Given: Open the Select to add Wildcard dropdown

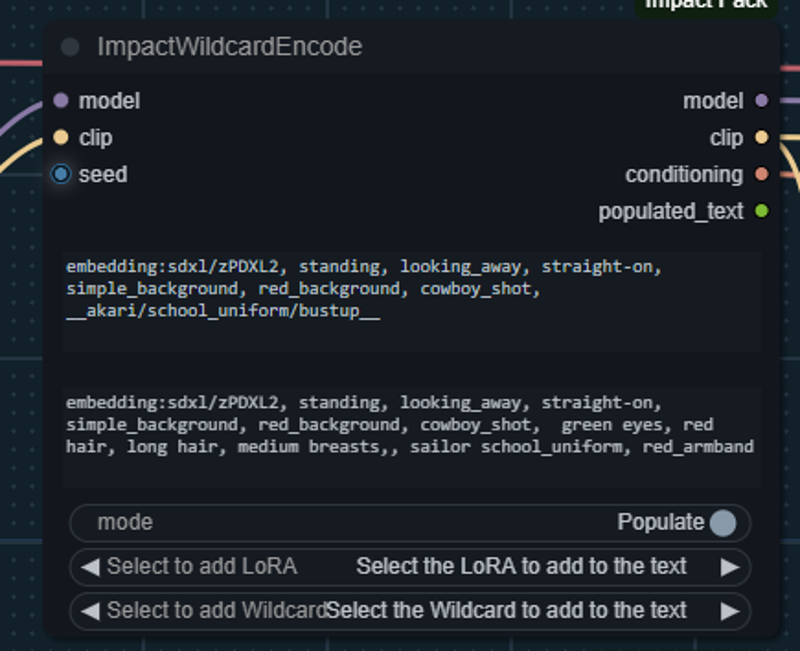Looking at the screenshot, I should pos(410,611).
